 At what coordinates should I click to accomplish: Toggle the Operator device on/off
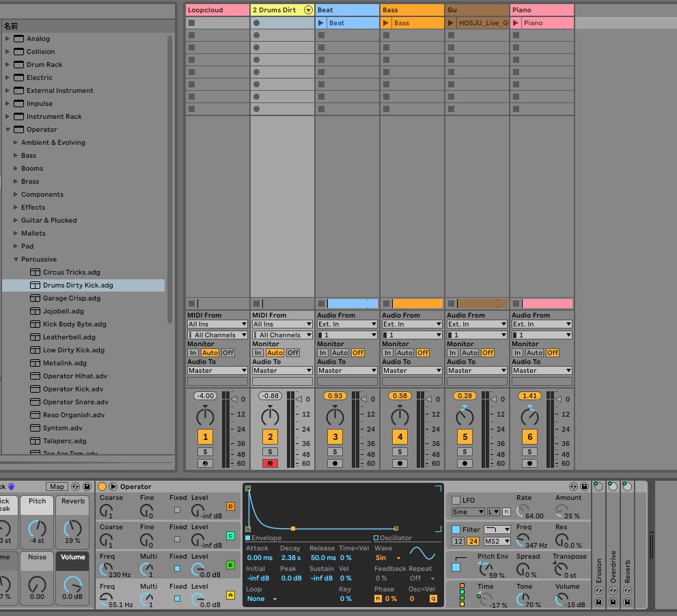(x=102, y=486)
